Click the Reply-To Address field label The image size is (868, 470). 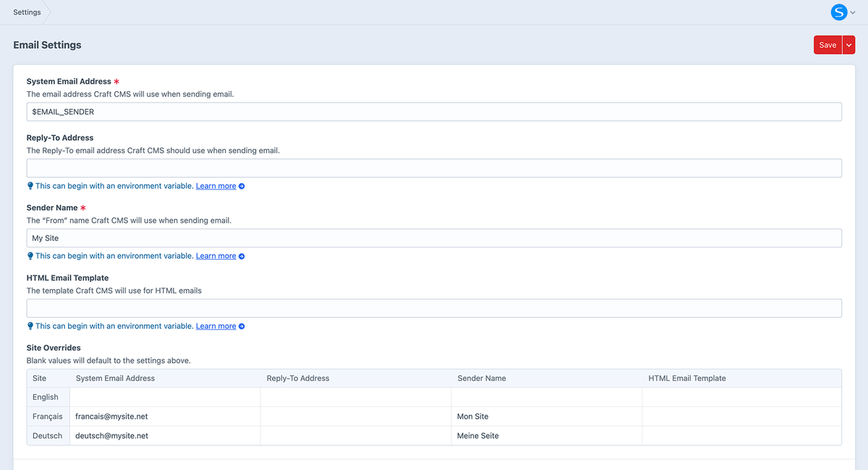tap(60, 137)
